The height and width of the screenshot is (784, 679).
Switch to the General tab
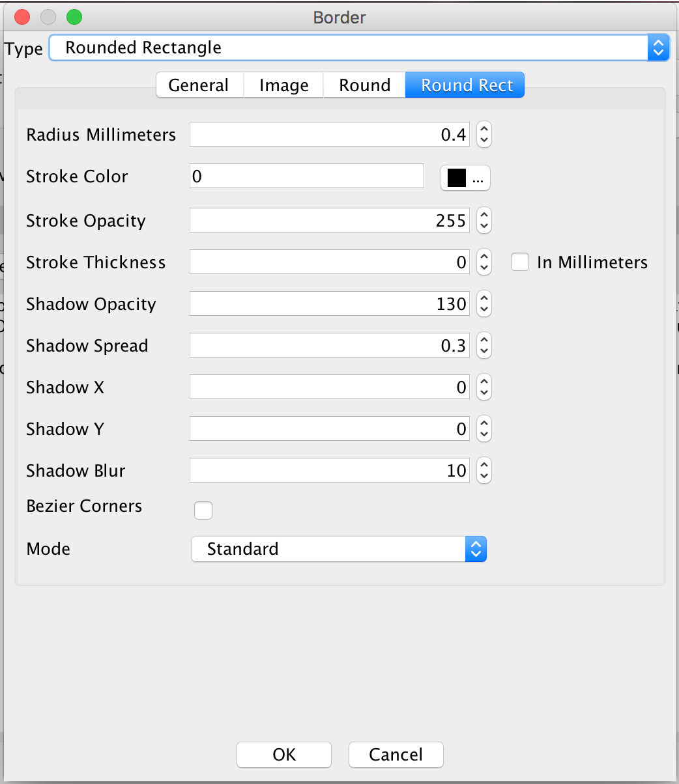(x=199, y=85)
